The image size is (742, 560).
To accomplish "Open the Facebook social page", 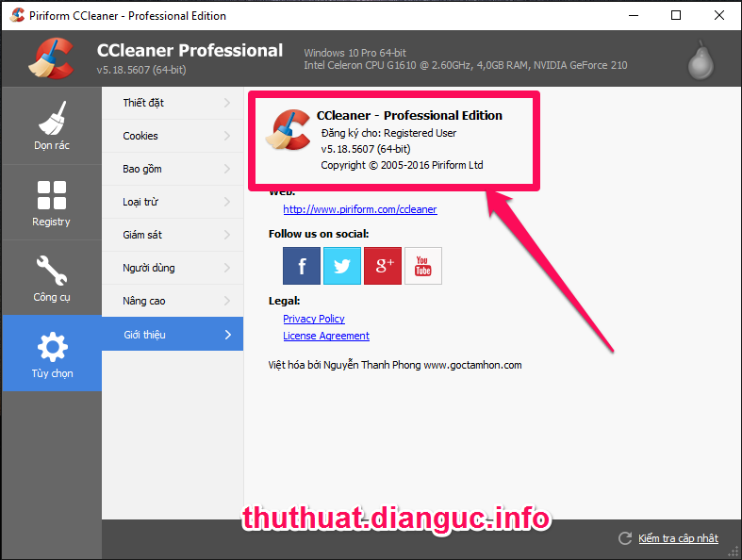I will tap(302, 266).
